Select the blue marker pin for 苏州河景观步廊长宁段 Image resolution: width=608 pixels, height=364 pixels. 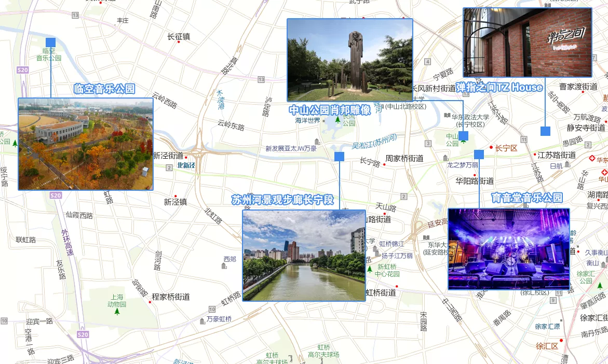click(340, 157)
